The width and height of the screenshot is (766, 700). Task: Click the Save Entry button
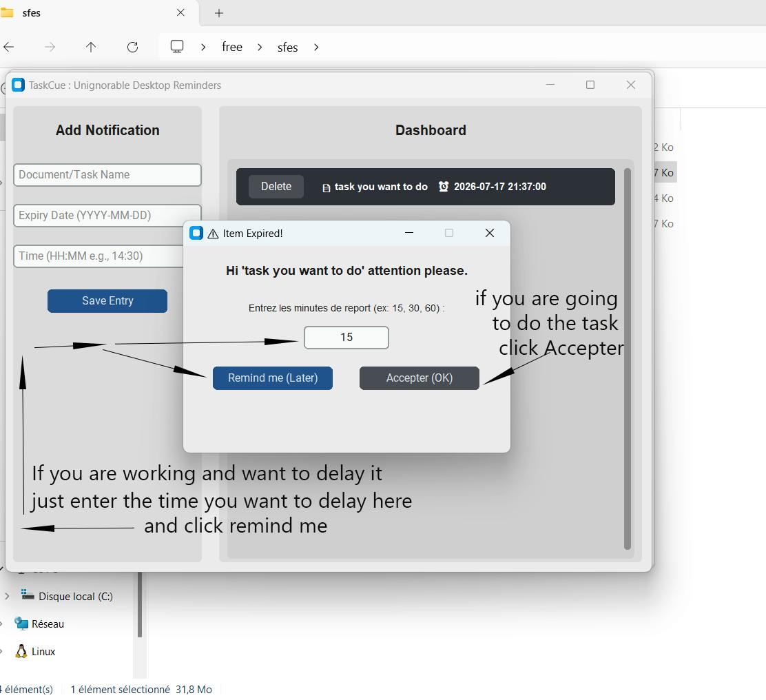coord(107,301)
